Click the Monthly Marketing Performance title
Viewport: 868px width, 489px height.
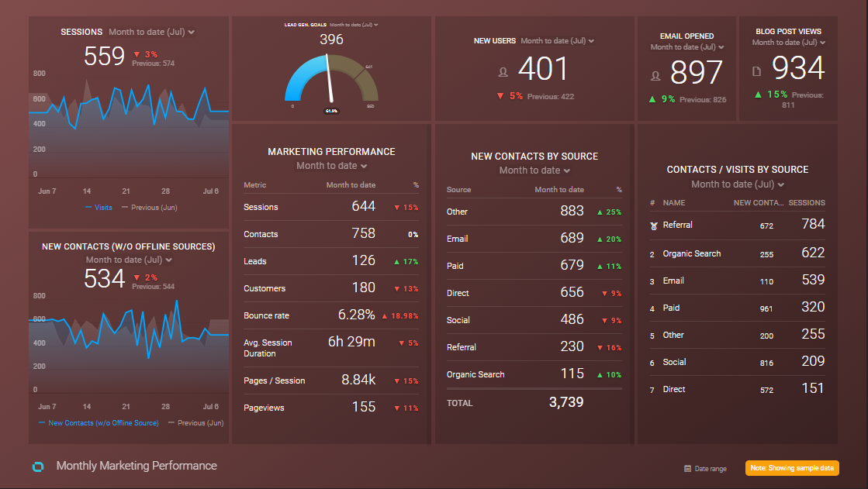pos(137,466)
